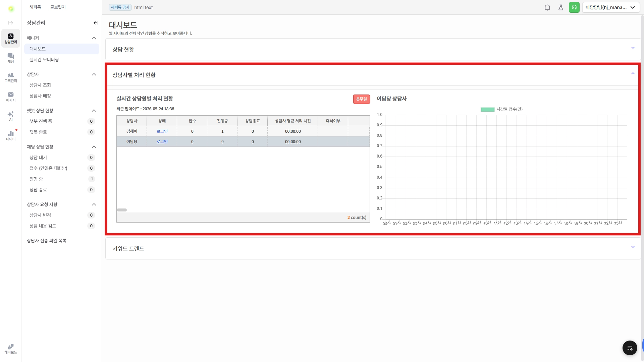Open 접수 (안읽은 대화방) menu item
Viewport: 644px width, 362px height.
tap(62, 168)
